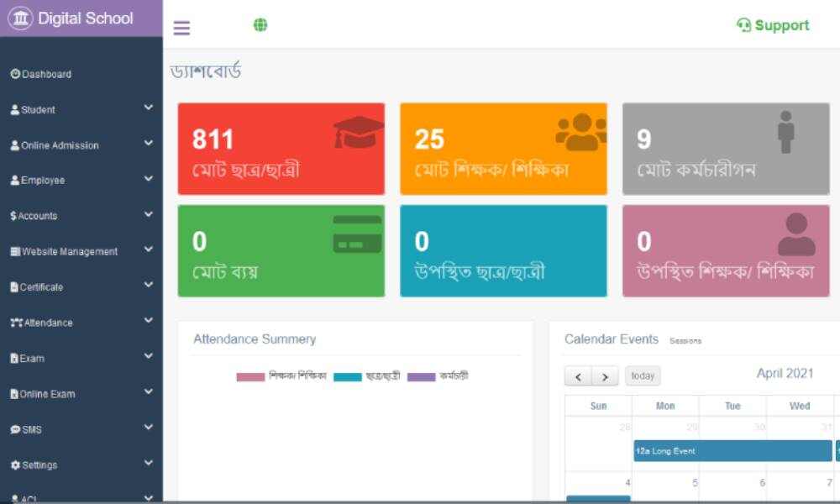Click the hamburger menu icon

(x=181, y=28)
